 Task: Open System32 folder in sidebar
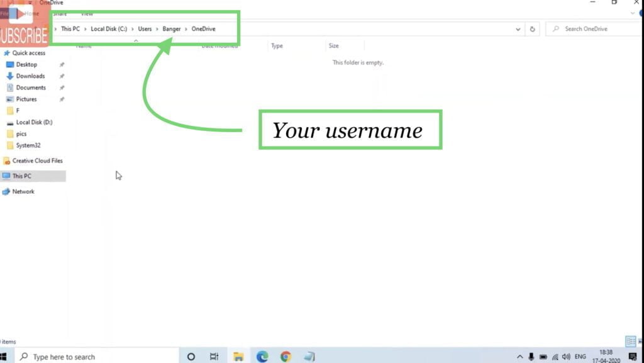click(28, 145)
